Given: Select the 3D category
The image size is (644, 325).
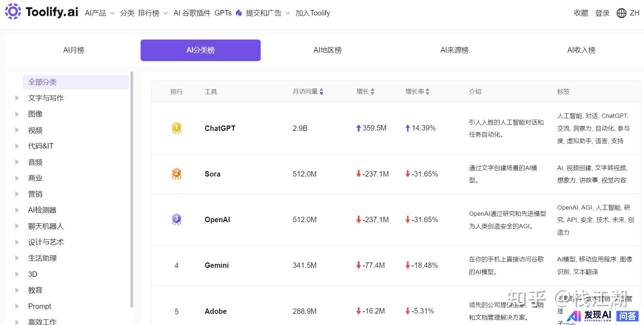Looking at the screenshot, I should click(x=33, y=274).
